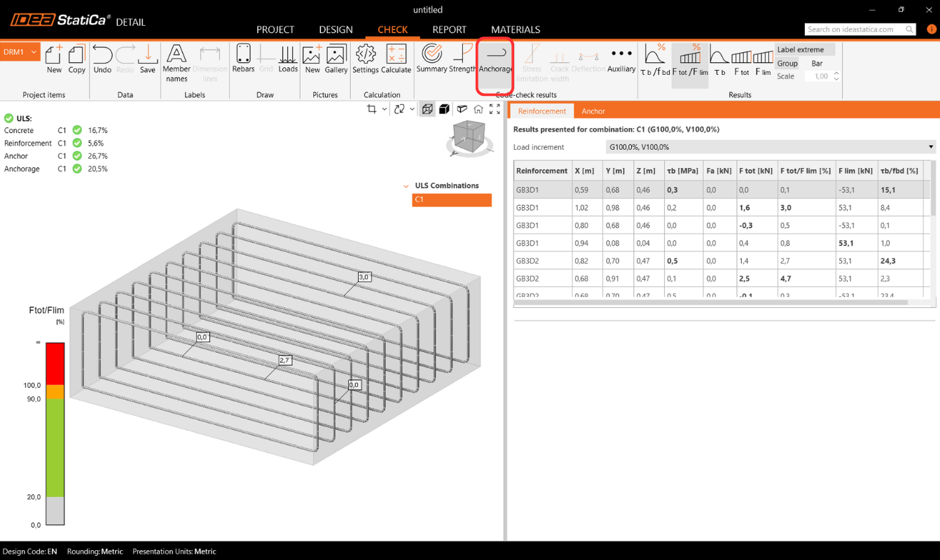This screenshot has width=940, height=560.
Task: Enable solid black cube view mode
Action: tap(444, 109)
